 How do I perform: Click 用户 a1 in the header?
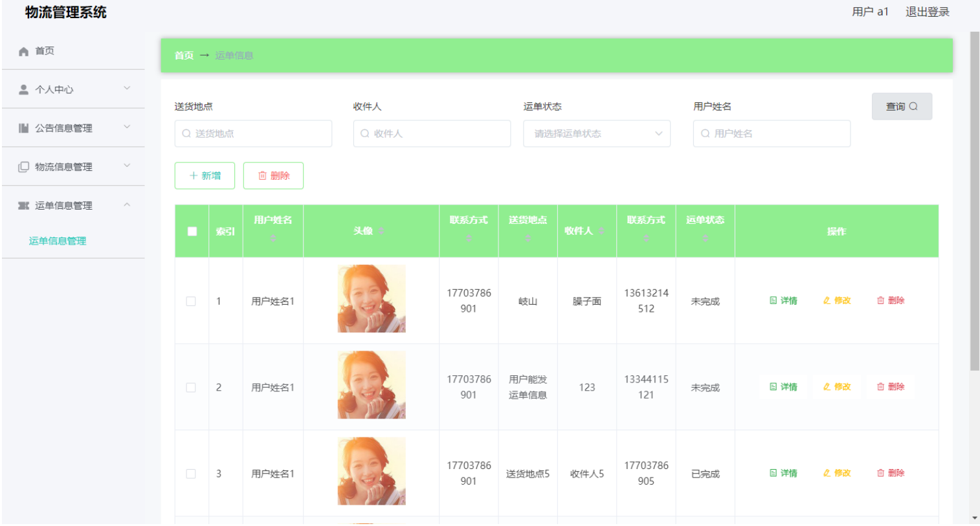pyautogui.click(x=870, y=12)
